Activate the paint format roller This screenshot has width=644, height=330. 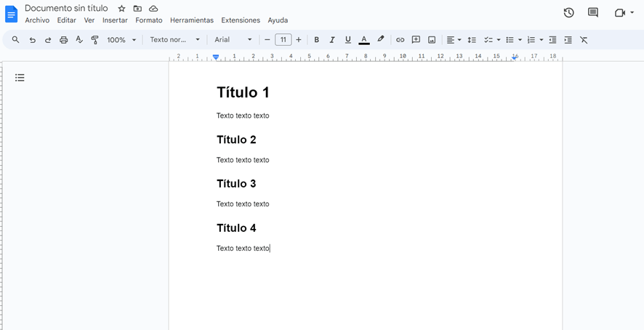point(94,40)
